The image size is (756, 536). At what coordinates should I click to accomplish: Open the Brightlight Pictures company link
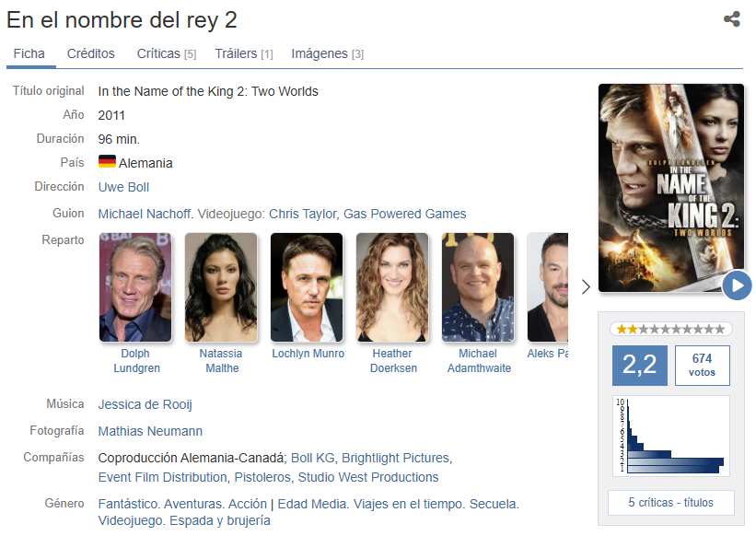pyautogui.click(x=395, y=458)
